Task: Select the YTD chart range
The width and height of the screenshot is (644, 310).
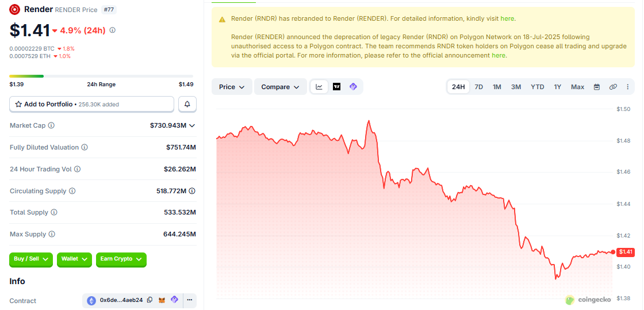Action: (538, 87)
